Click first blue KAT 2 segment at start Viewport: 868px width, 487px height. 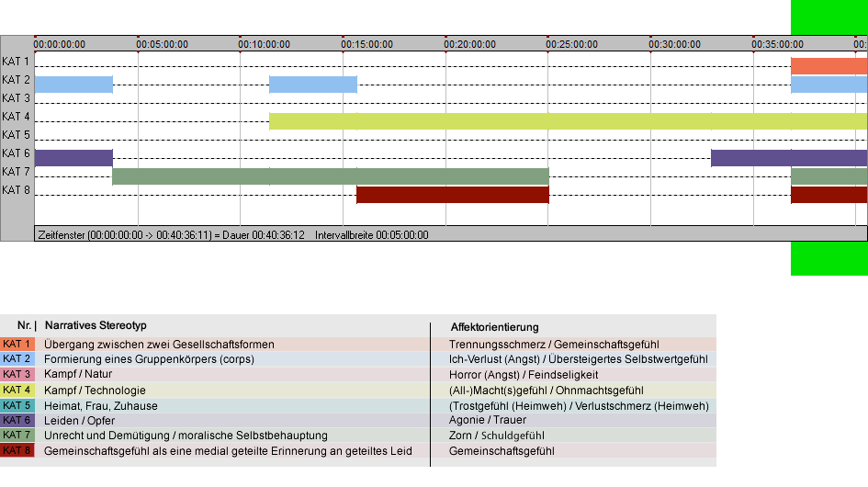pyautogui.click(x=73, y=85)
